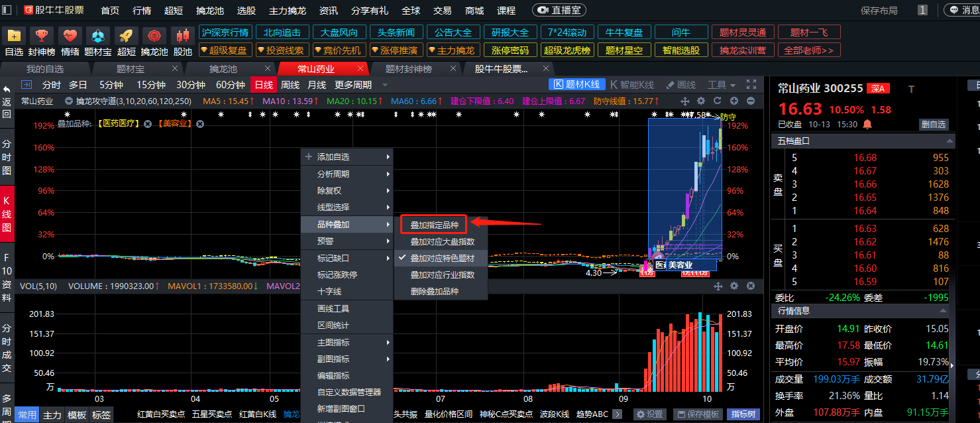
Task: Open the 主力擒龙 top menu
Action: tap(288, 11)
